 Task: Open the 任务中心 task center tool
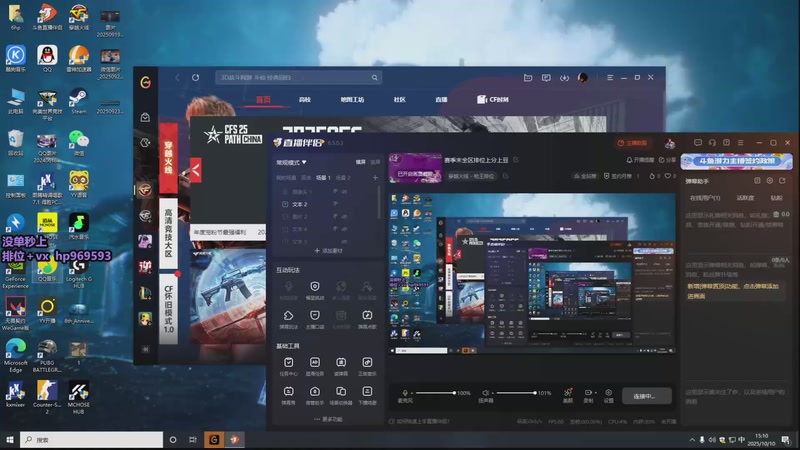(x=288, y=366)
